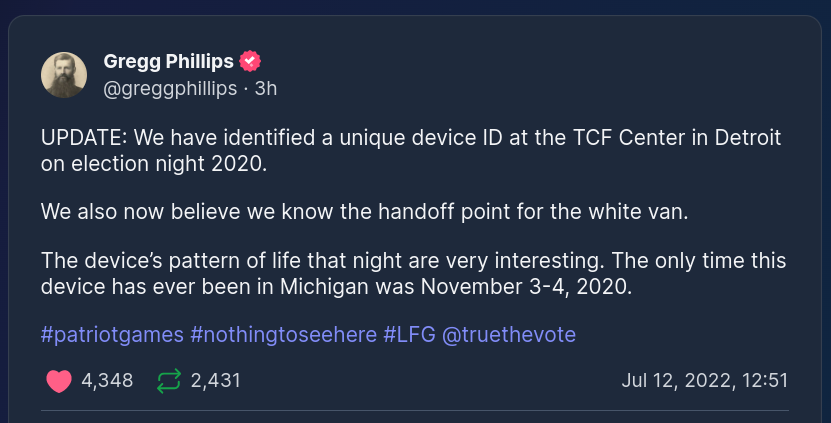Open the @truethevote mention
The image size is (831, 423).
tap(509, 335)
